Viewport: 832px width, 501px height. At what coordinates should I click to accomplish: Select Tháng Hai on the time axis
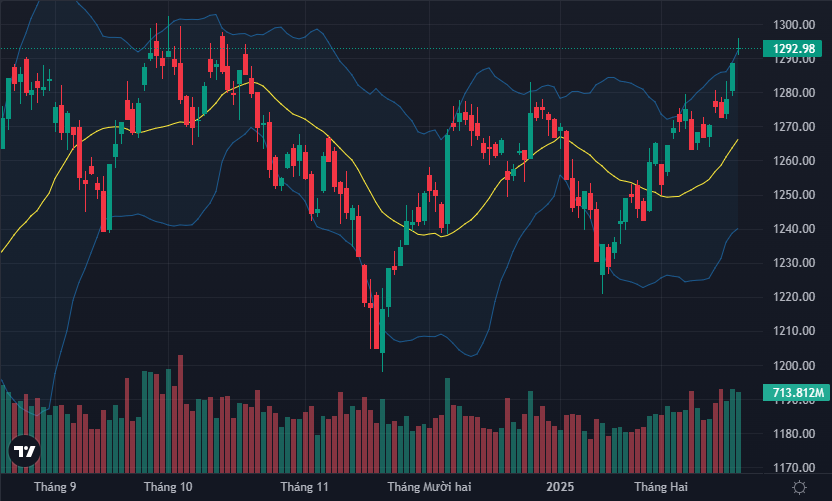663,487
